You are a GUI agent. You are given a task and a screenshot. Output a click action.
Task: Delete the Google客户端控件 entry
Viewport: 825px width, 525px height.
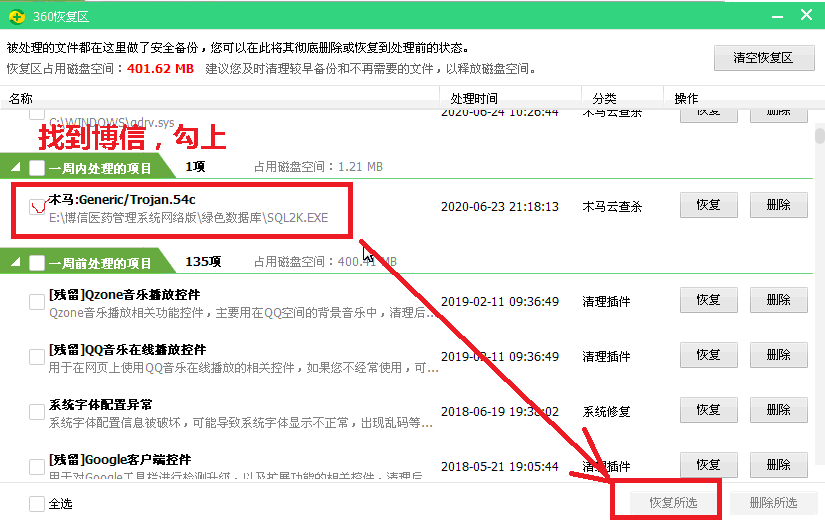coord(779,465)
